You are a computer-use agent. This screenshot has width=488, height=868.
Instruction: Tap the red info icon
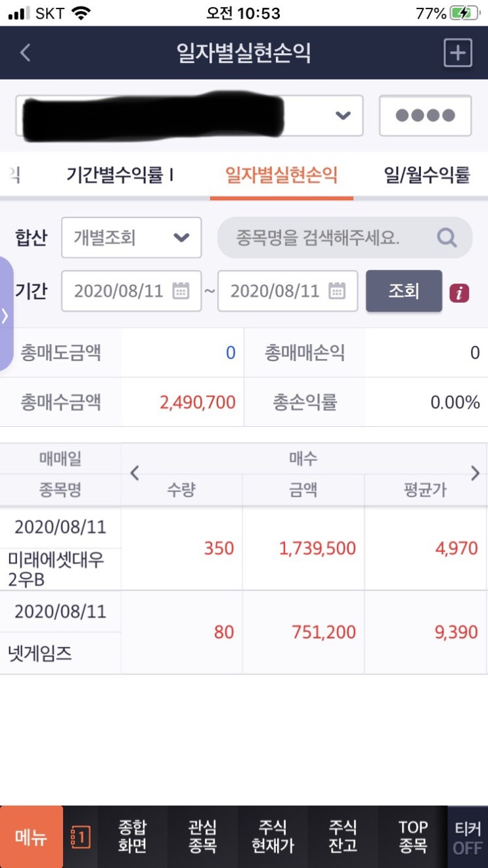(459, 293)
